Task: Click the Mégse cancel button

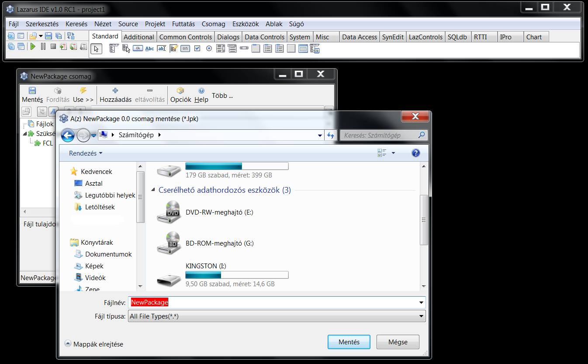Action: click(x=398, y=342)
